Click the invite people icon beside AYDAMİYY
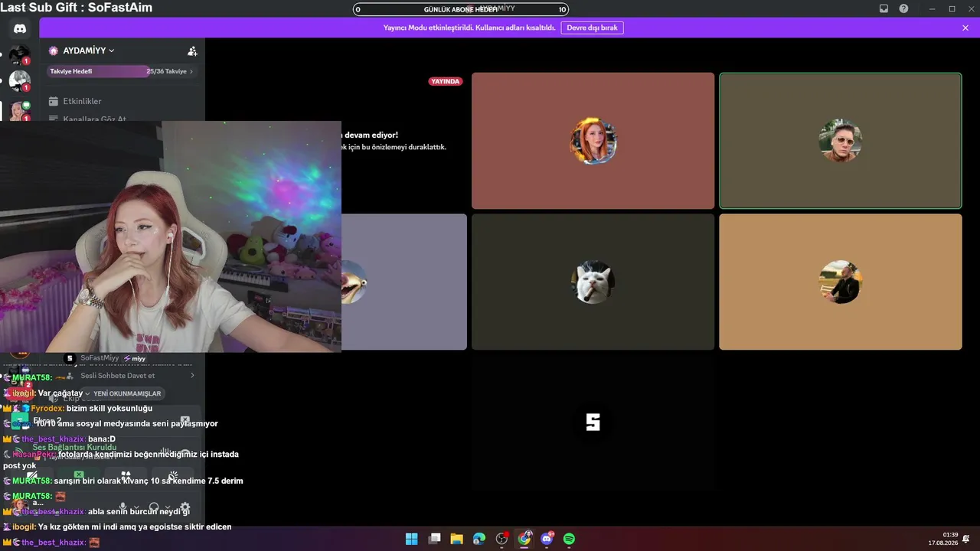The height and width of the screenshot is (551, 980). [x=192, y=51]
